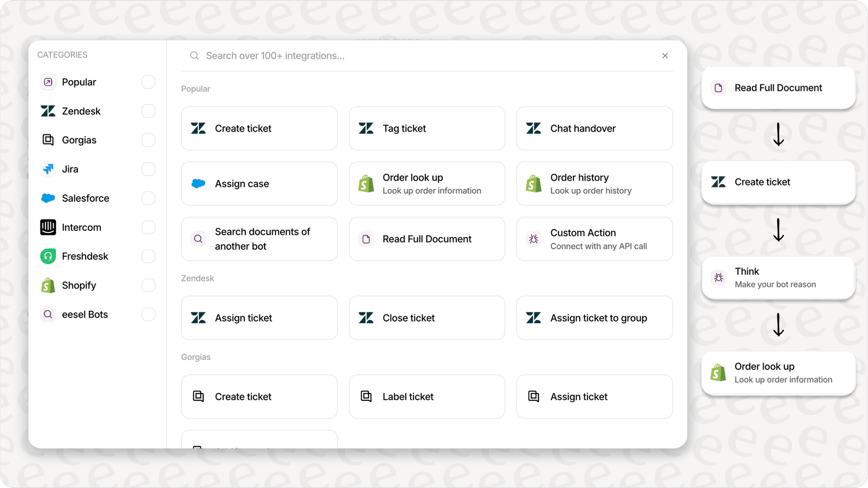Viewport: 868px width, 488px height.
Task: Open the Create ticket workflow step
Action: pos(778,182)
